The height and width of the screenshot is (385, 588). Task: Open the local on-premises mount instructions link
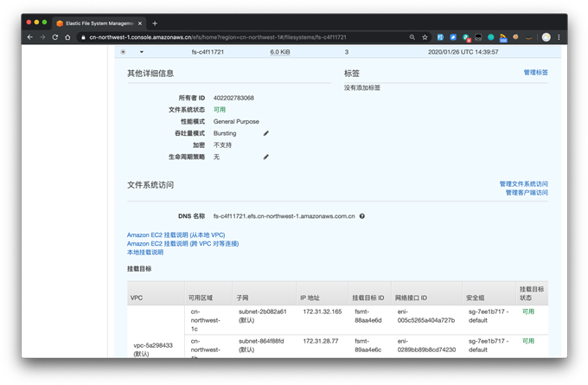coord(145,252)
